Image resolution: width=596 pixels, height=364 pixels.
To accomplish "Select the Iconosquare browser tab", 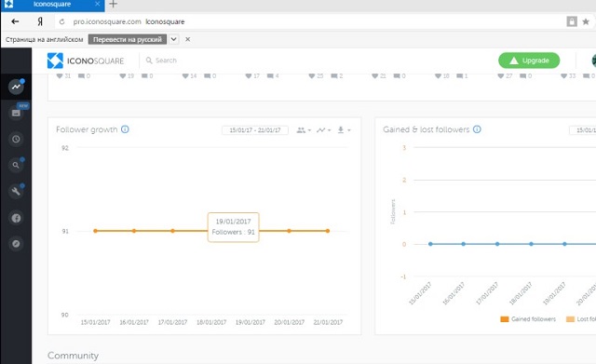I will [x=52, y=5].
